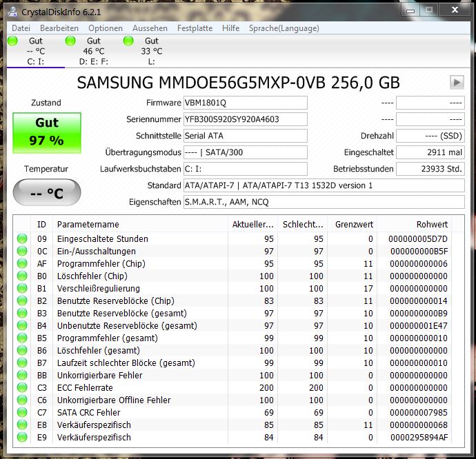Click status dot of Unkorrigierbare Fehler row
Screen dimensions: 476x459
click(22, 376)
